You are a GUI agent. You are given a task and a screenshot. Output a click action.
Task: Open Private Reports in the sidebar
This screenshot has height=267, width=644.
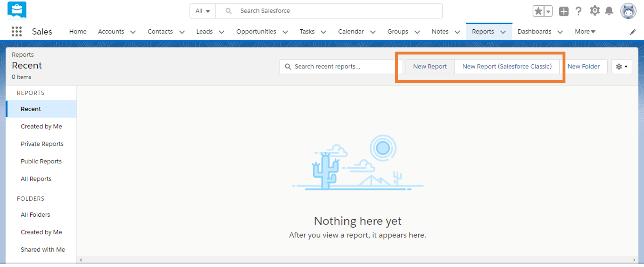[x=42, y=144]
